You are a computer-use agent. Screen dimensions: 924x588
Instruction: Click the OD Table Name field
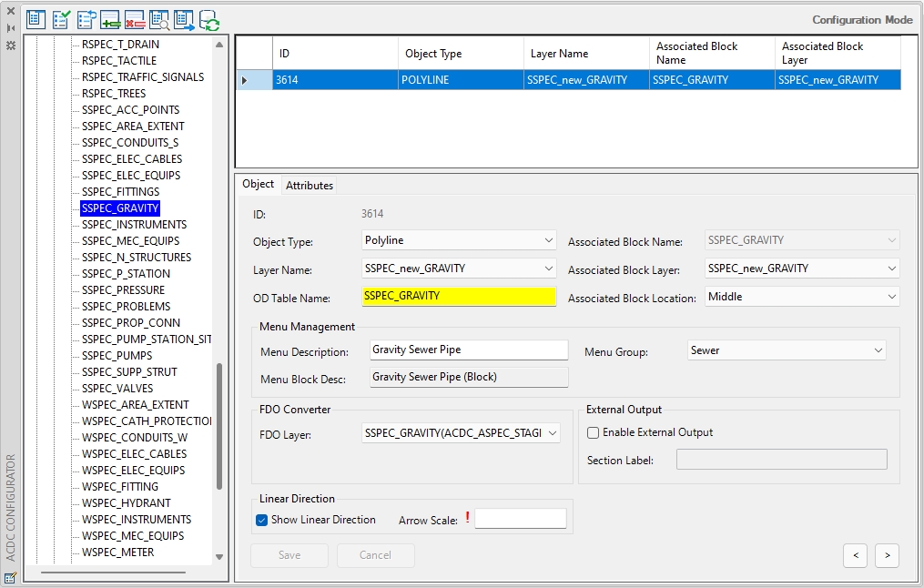[x=459, y=296]
